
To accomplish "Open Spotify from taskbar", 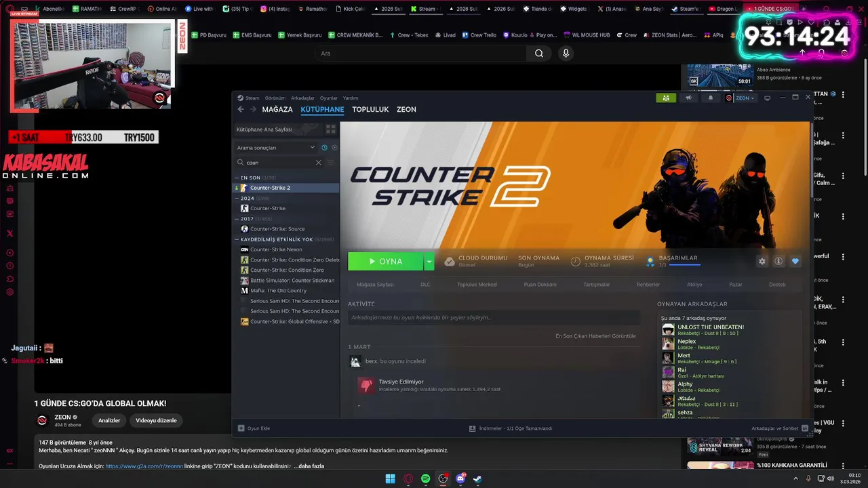I will (425, 479).
